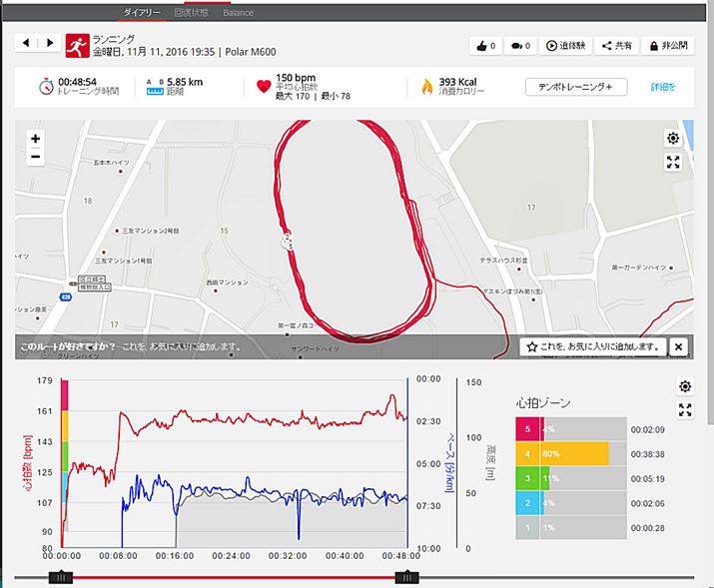The width and height of the screenshot is (714, 588).
Task: Switch to the ダイアリー tab
Action: click(142, 13)
